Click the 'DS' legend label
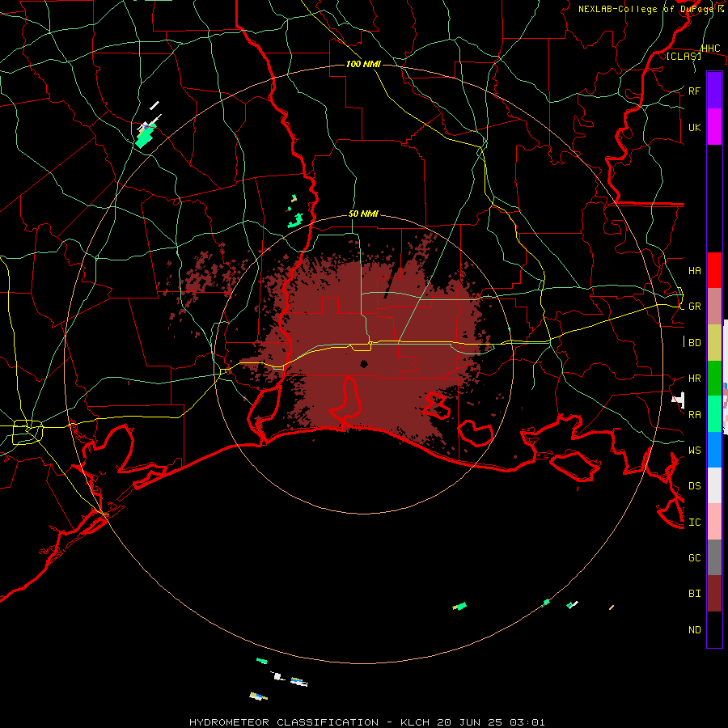Viewport: 728px width, 728px height. (694, 485)
